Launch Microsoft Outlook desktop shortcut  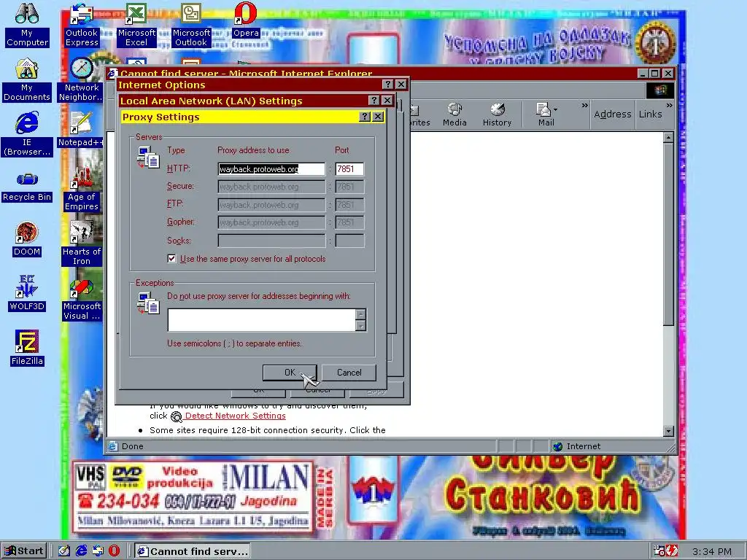click(x=191, y=25)
